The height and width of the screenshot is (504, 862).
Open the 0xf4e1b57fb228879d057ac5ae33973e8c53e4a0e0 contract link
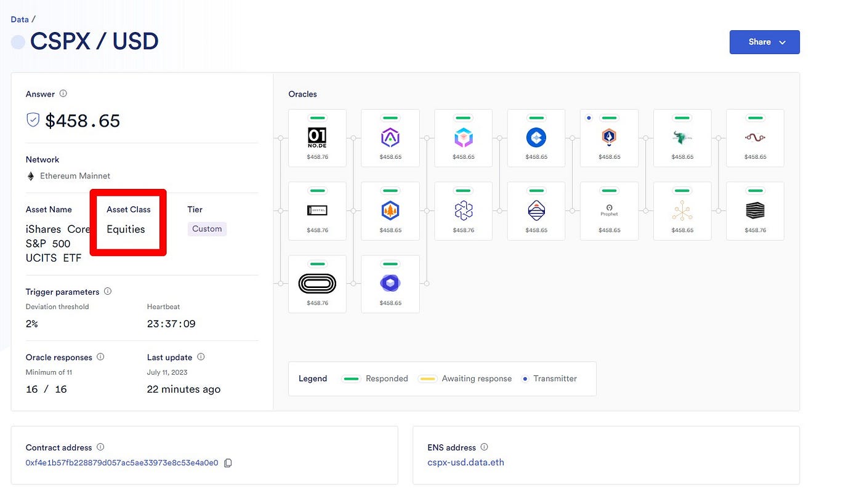[122, 463]
